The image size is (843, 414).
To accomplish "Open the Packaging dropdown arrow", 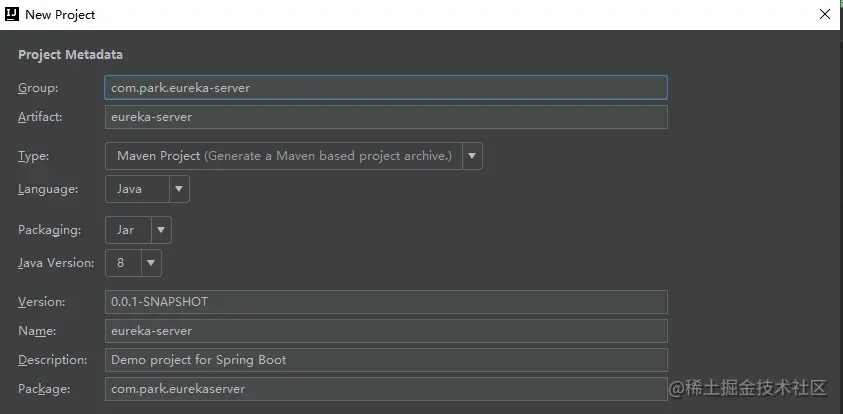I will pos(160,230).
